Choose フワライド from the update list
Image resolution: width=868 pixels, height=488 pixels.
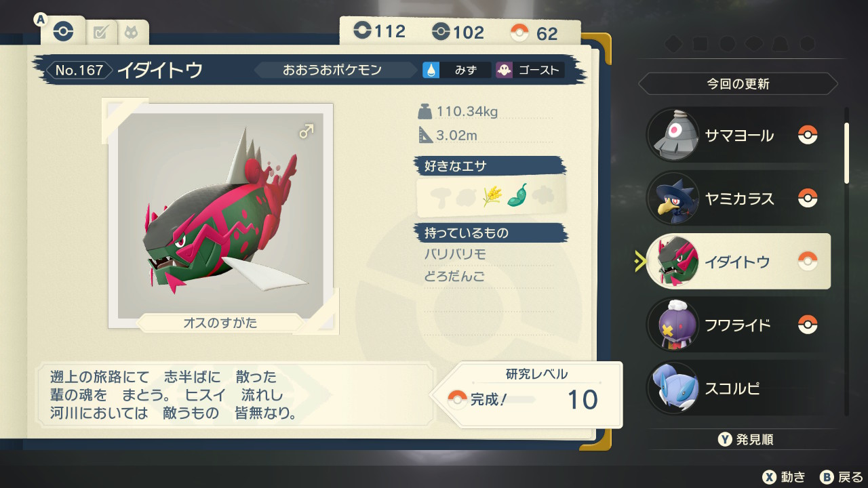738,325
